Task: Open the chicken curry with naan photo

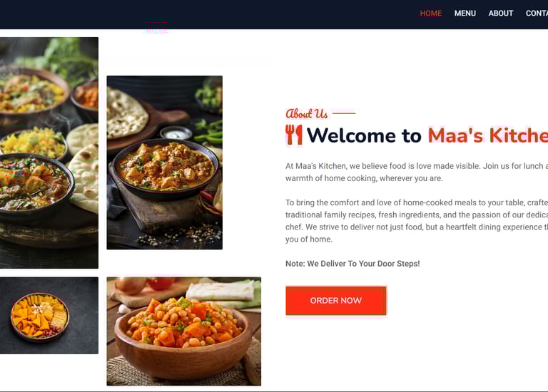Action: pyautogui.click(x=165, y=163)
